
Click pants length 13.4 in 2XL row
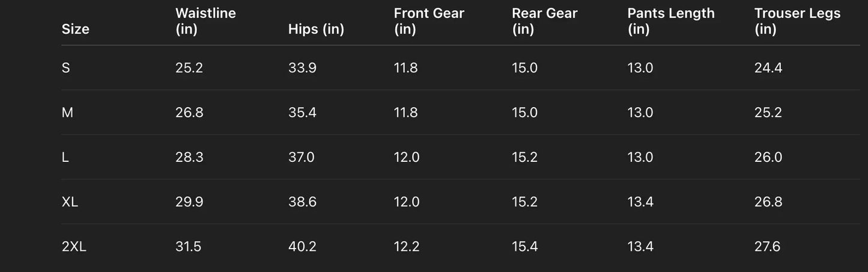(x=640, y=246)
